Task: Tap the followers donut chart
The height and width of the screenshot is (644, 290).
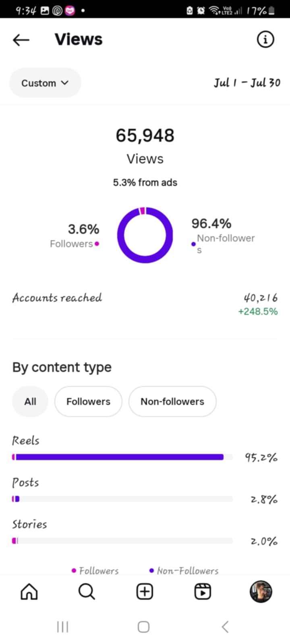Action: (x=145, y=235)
